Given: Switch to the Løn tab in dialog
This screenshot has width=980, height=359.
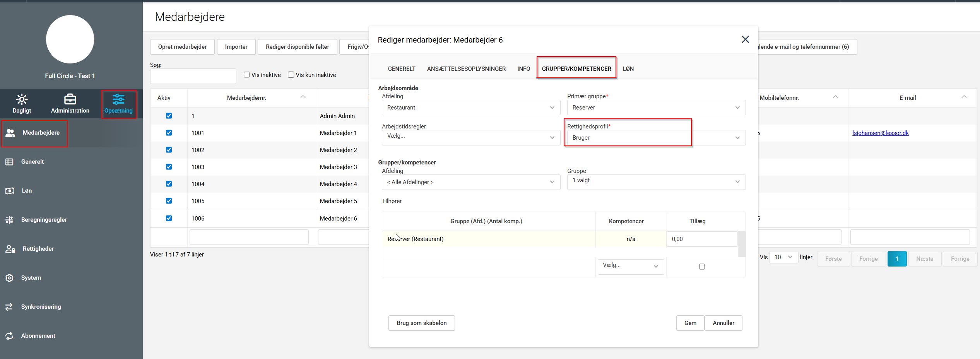Looking at the screenshot, I should (x=628, y=69).
